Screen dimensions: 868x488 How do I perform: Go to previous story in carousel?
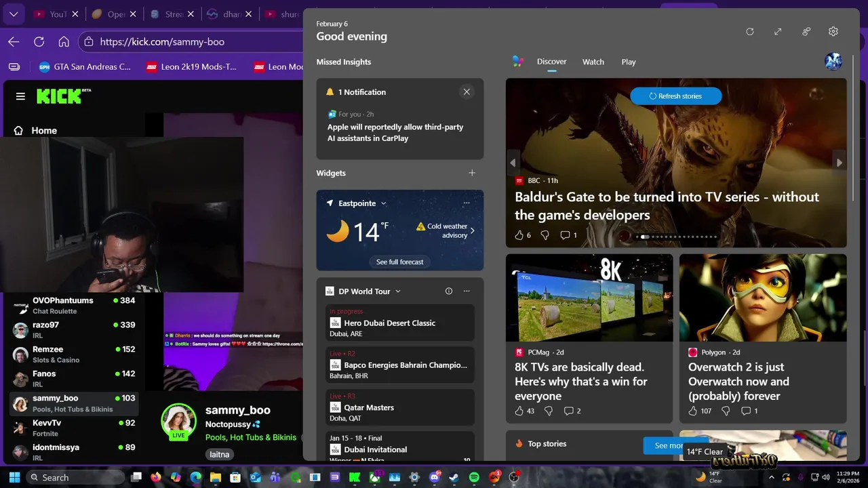click(513, 163)
